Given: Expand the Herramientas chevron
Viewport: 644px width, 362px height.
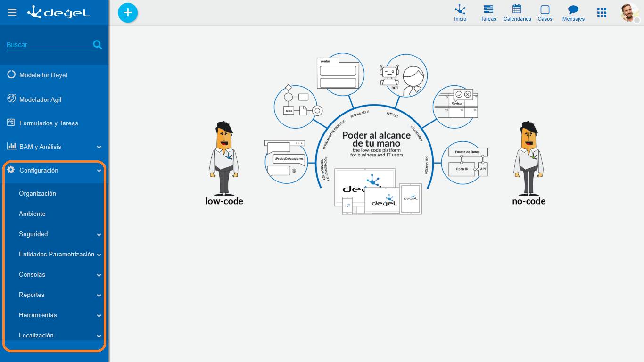Looking at the screenshot, I should point(99,315).
